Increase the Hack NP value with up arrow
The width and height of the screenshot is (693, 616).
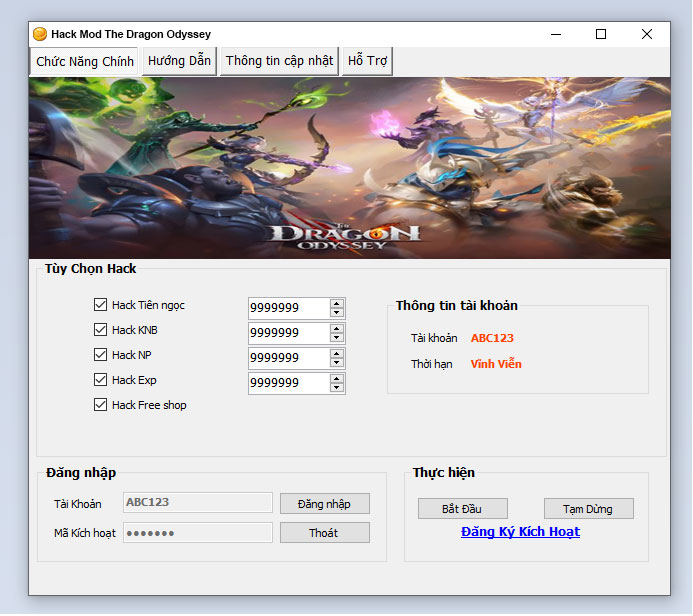click(x=337, y=354)
